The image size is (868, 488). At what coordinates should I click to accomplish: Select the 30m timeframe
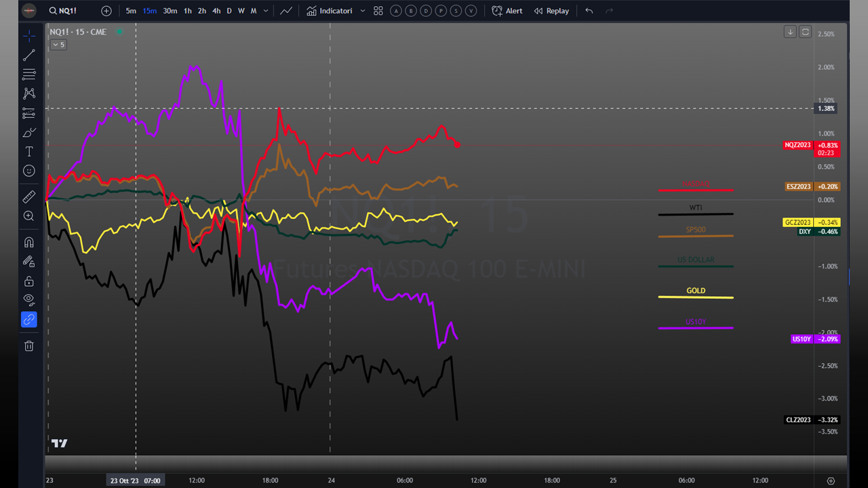coord(170,11)
